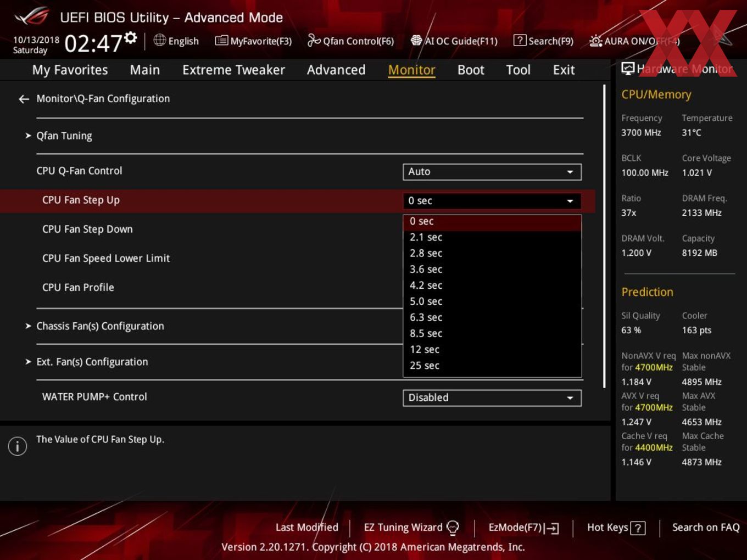This screenshot has width=747, height=560.
Task: Click the settings list scrollbar
Action: point(604,236)
